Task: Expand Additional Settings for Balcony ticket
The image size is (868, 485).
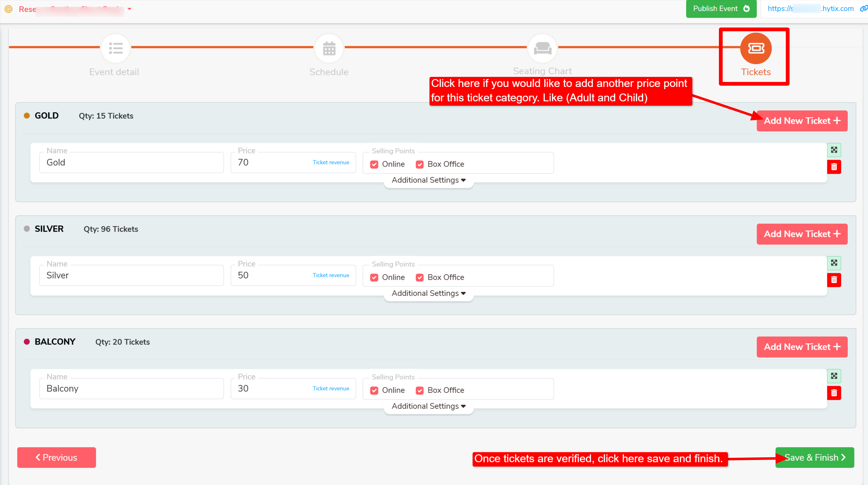Action: click(429, 406)
